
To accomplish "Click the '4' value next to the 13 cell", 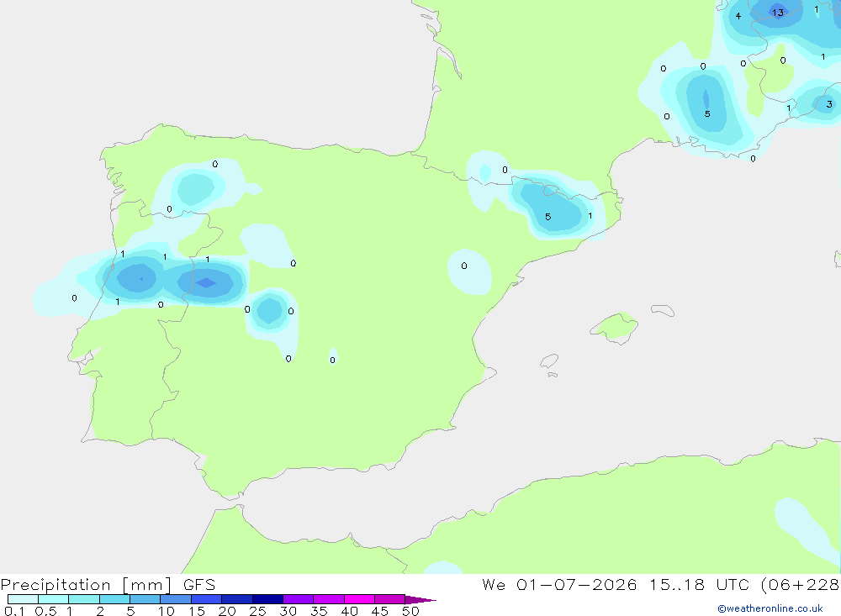I will point(738,16).
